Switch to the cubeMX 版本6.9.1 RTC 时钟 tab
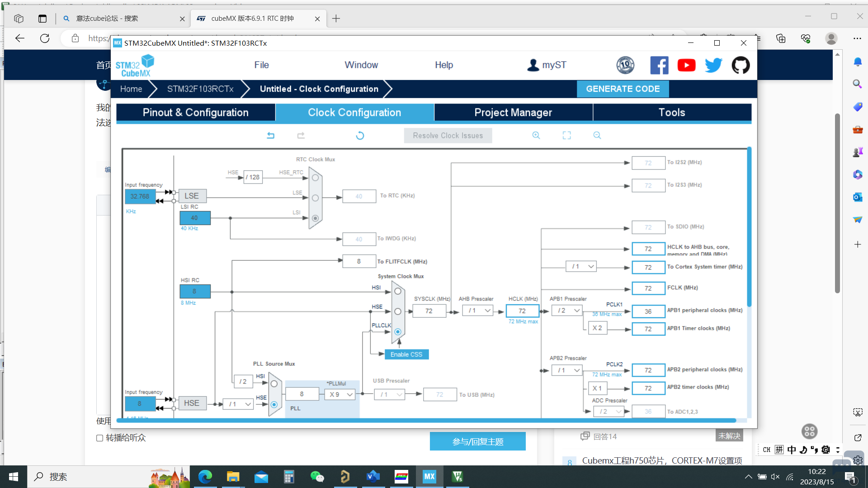The image size is (868, 488). pos(258,19)
